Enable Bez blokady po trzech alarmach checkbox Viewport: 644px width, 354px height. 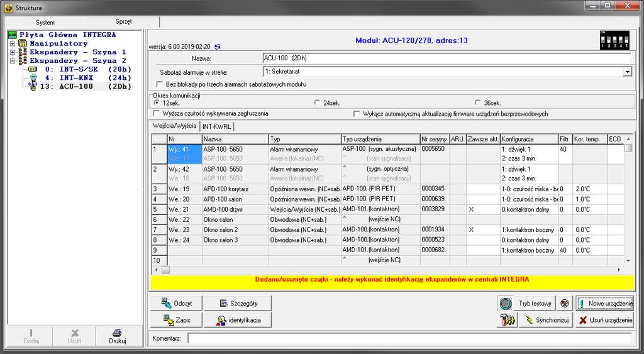point(160,84)
